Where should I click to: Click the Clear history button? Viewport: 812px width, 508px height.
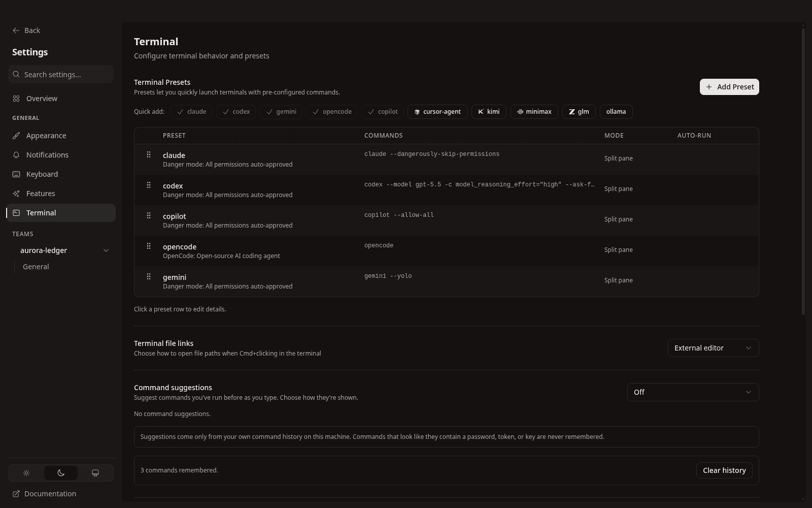[724, 470]
